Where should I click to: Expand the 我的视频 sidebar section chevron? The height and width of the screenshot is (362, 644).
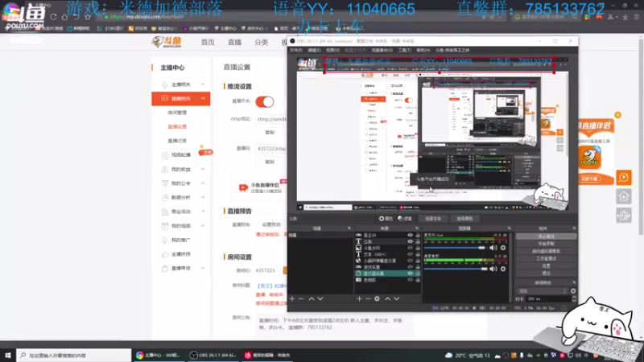pyautogui.click(x=203, y=226)
